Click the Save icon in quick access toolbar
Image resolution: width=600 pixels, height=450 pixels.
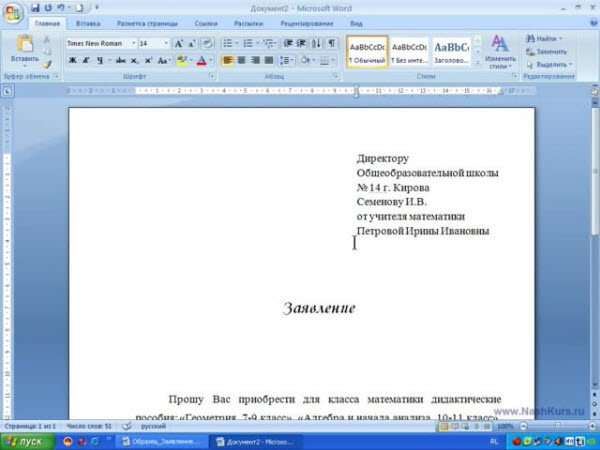(x=35, y=7)
